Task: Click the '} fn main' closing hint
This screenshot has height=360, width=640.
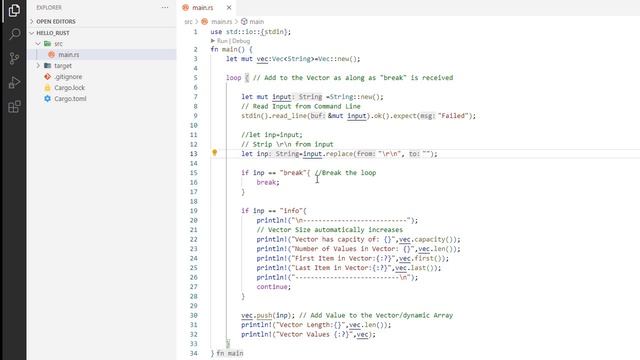Action: 227,353
